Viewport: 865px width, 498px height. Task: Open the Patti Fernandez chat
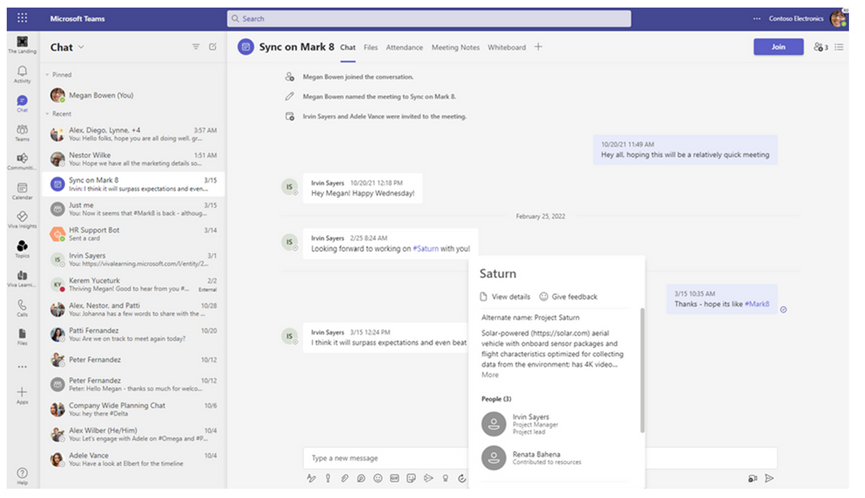(x=134, y=334)
